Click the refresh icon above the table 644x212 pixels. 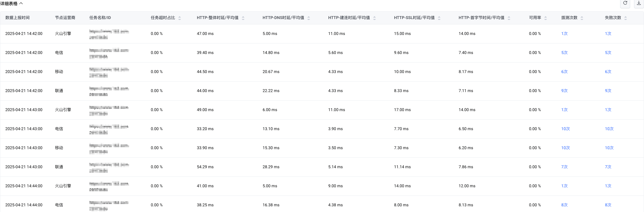coord(625,3)
